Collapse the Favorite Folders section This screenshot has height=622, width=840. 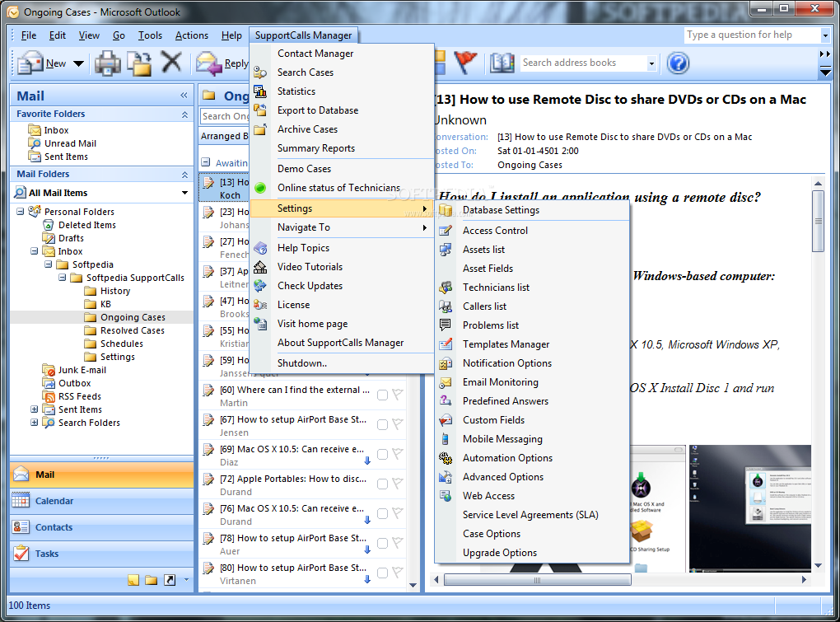(184, 115)
